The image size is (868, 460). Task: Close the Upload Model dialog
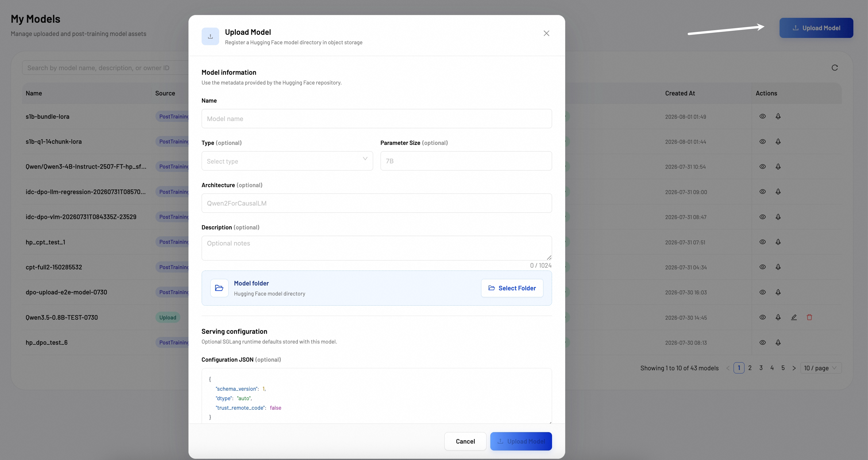546,33
